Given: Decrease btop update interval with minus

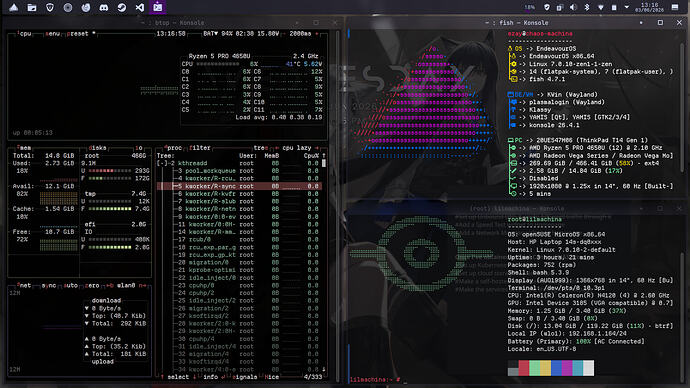Looking at the screenshot, I should pyautogui.click(x=284, y=33).
